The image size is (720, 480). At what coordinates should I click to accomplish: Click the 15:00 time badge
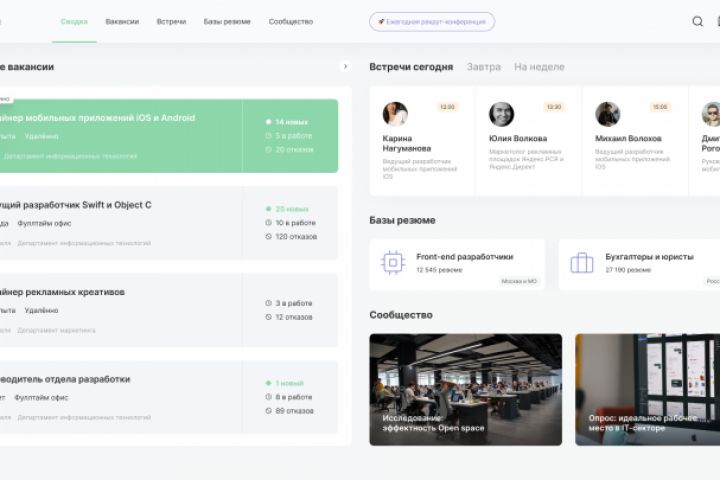click(660, 107)
